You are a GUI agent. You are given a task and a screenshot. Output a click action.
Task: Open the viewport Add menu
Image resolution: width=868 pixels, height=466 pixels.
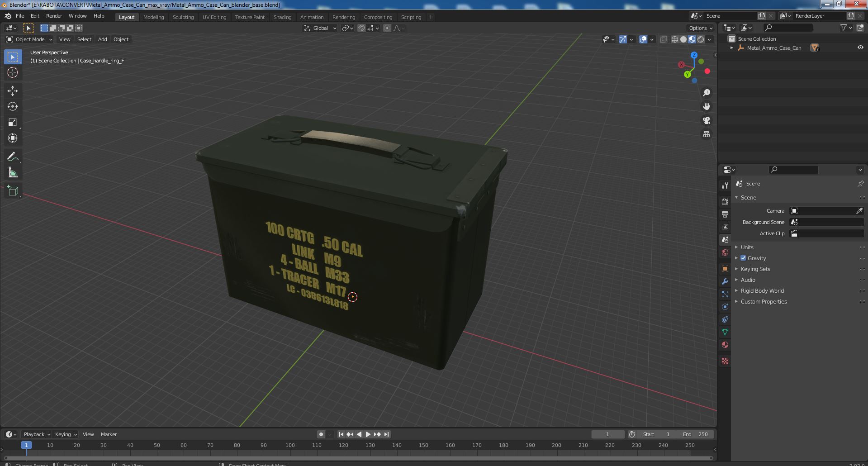[x=102, y=39]
